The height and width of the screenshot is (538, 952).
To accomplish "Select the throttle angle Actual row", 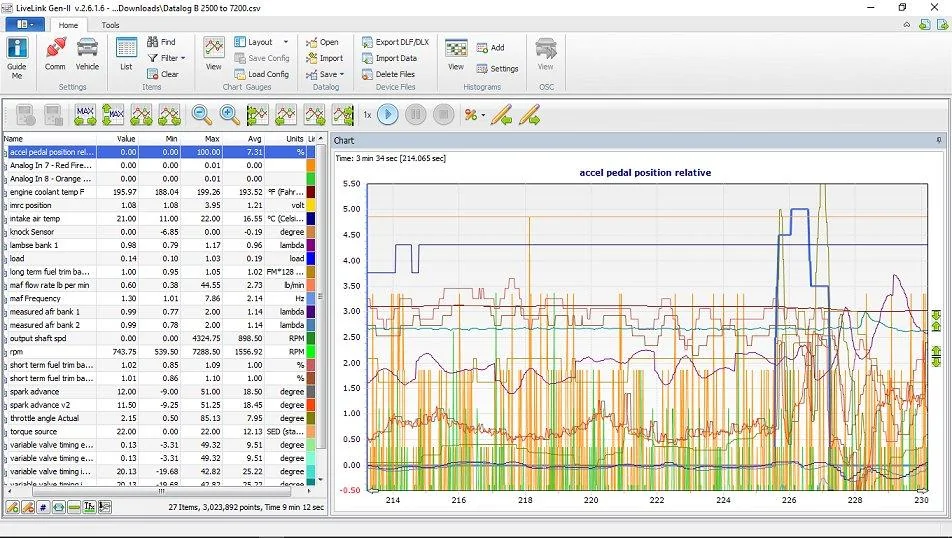I will [159, 418].
